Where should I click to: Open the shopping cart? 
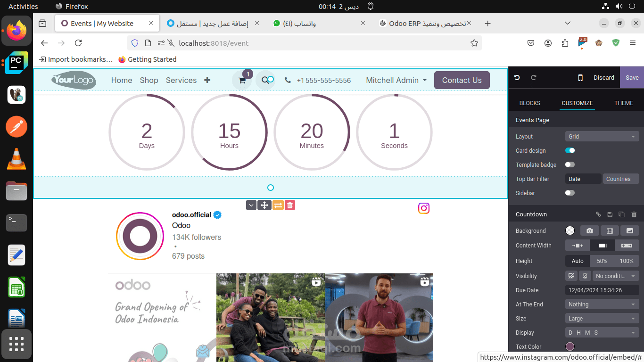242,80
